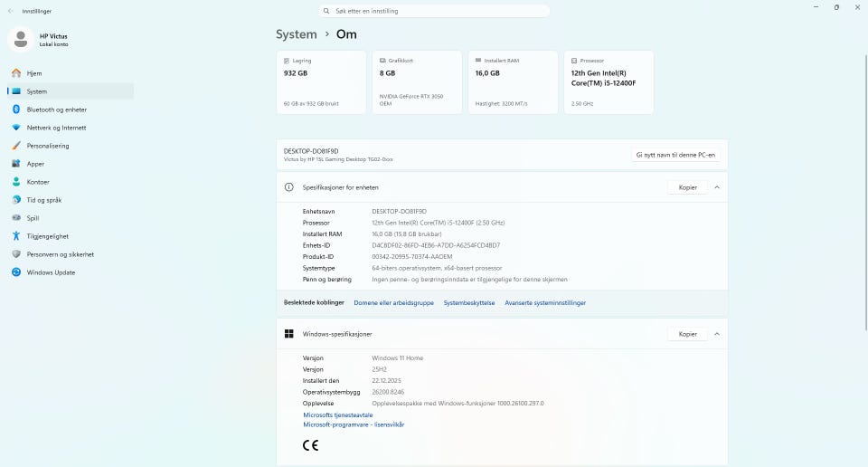Click the 16,0 GB (15,8 GB brukbar) value
The image size is (868, 467).
click(406, 233)
